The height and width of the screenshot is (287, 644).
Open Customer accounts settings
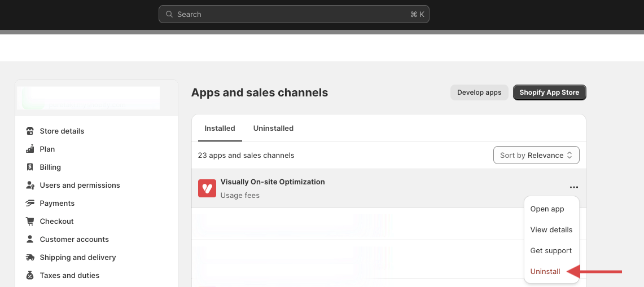pos(75,240)
